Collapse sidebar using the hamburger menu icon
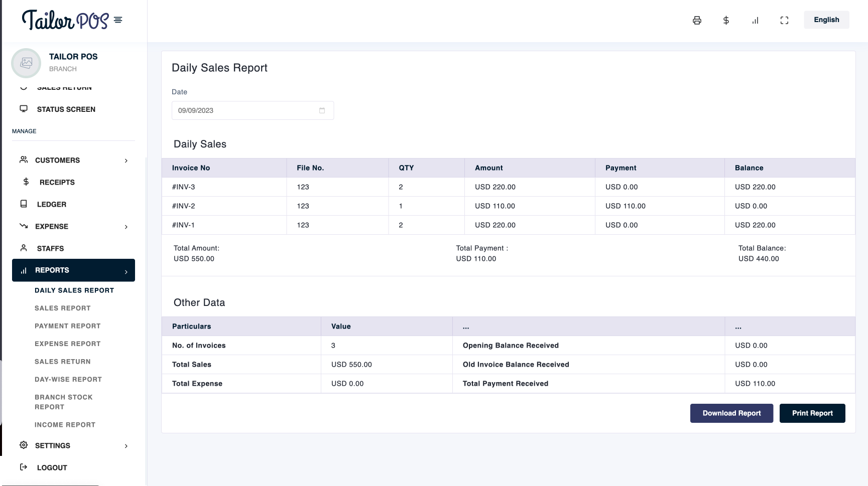868x486 pixels. (118, 20)
